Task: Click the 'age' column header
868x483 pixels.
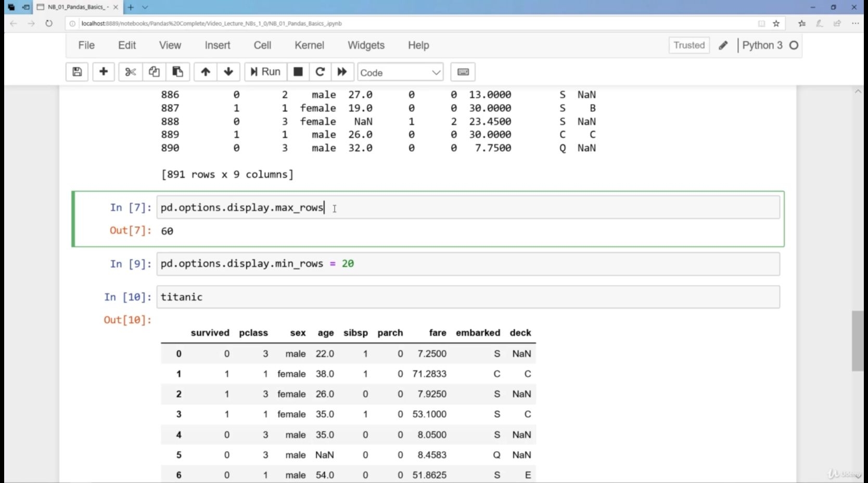Action: point(326,333)
